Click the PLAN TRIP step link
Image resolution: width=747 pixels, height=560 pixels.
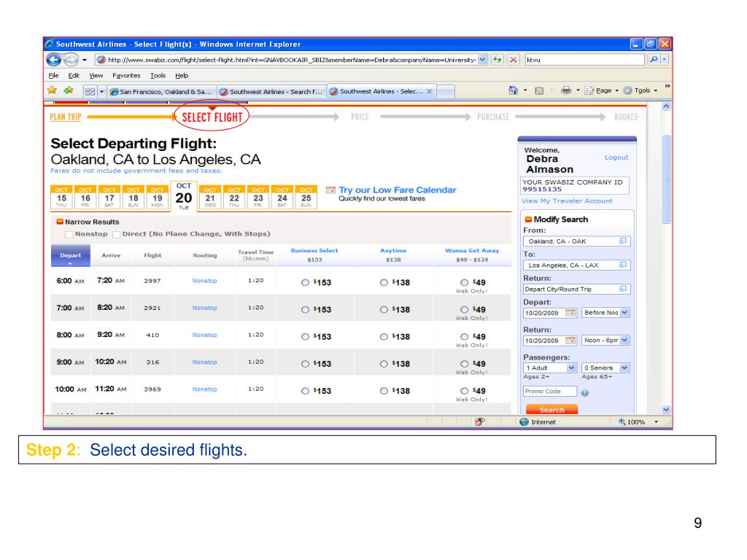pos(65,117)
